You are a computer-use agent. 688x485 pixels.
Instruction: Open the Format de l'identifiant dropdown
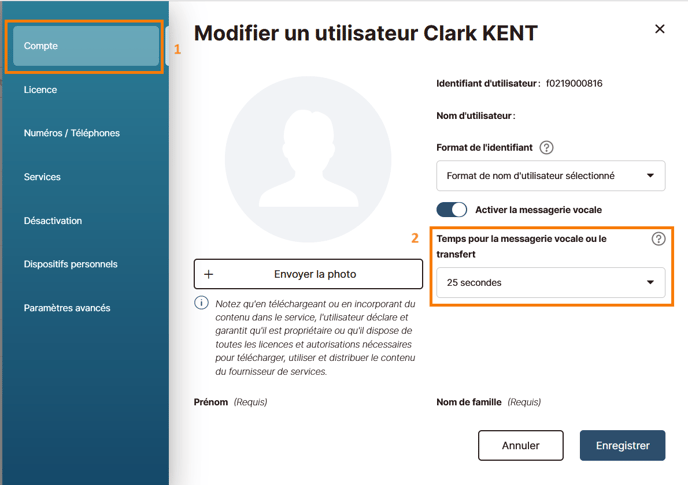click(551, 176)
